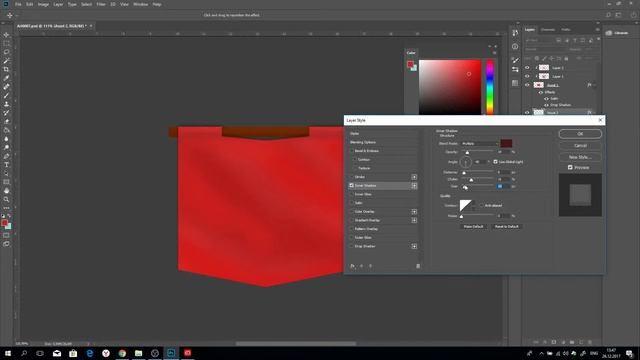This screenshot has height=360, width=640.
Task: Click the Windows Start button
Action: tap(8, 353)
